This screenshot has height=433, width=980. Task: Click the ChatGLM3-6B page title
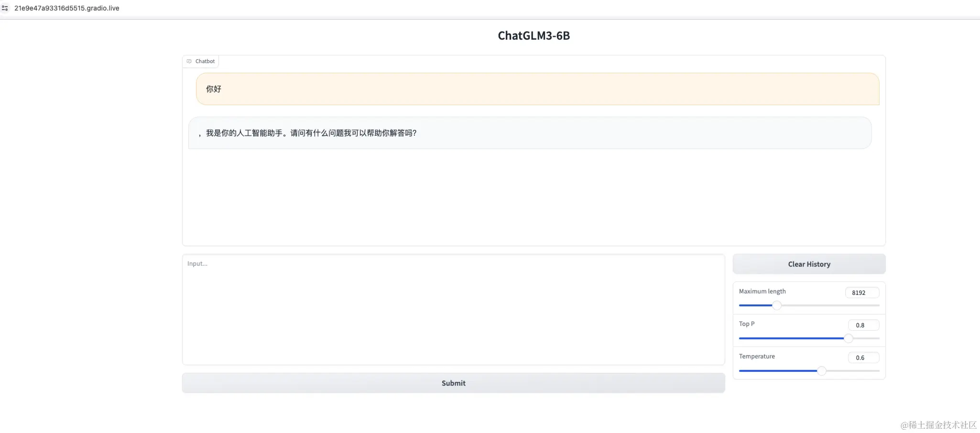(534, 35)
